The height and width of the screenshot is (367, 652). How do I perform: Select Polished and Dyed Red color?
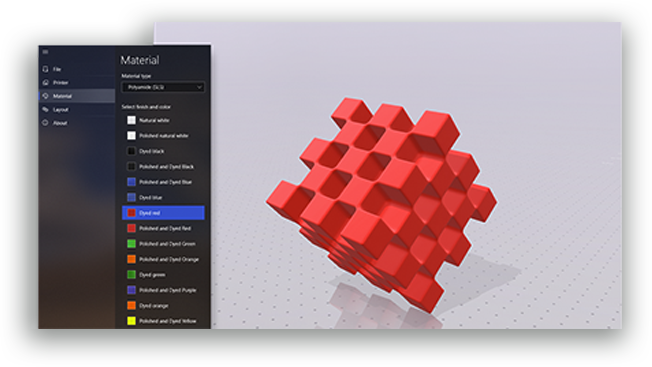click(x=163, y=228)
